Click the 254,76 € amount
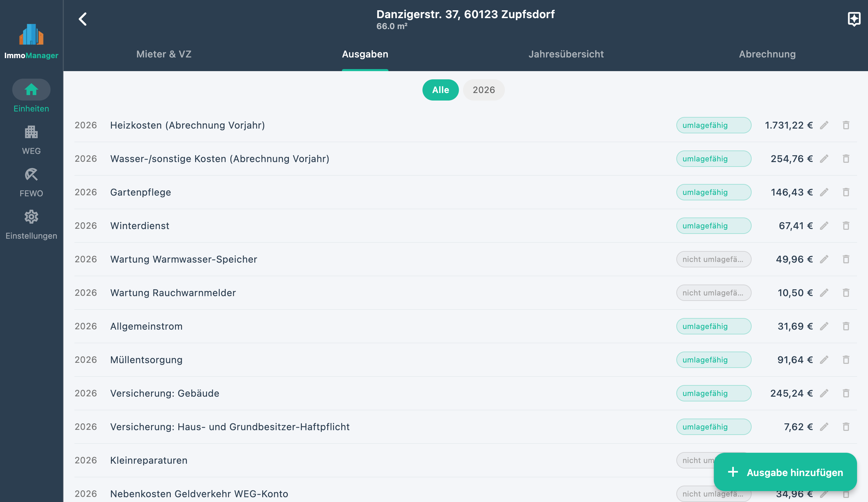This screenshot has width=868, height=502. (x=792, y=159)
